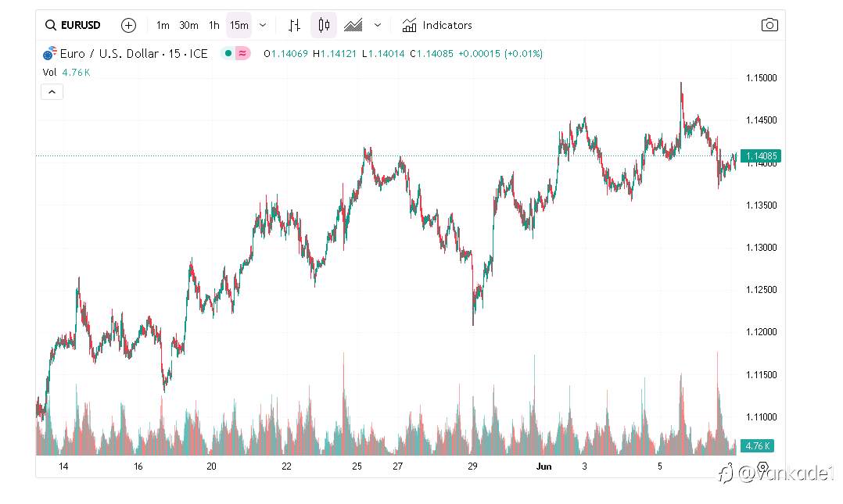The width and height of the screenshot is (843, 504).
Task: Select the 15m interval
Action: (x=239, y=25)
